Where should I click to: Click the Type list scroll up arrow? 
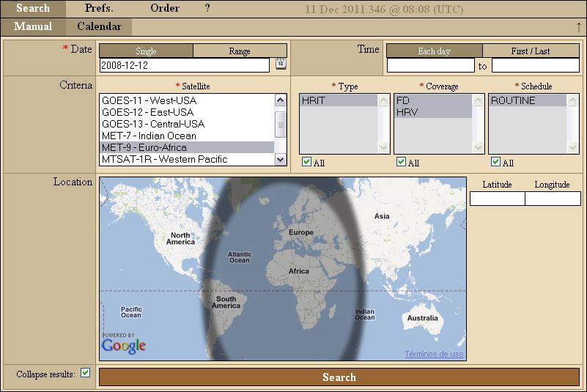click(383, 100)
